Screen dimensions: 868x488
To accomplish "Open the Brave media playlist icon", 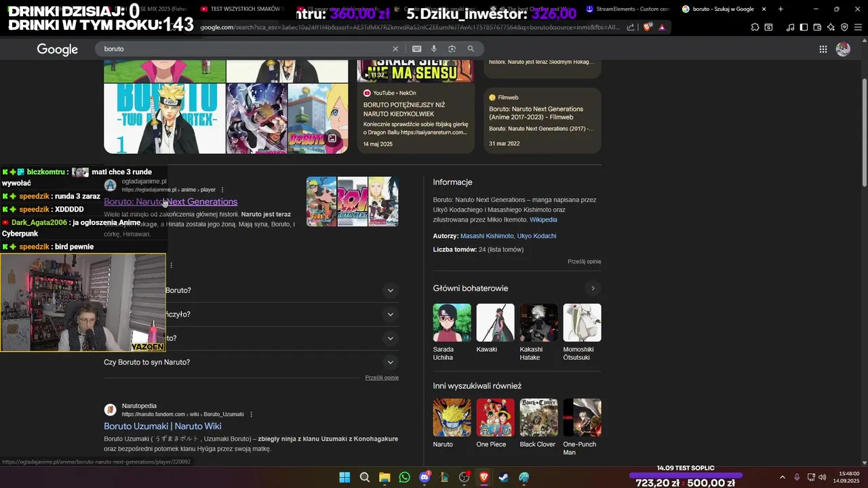I will [x=790, y=27].
